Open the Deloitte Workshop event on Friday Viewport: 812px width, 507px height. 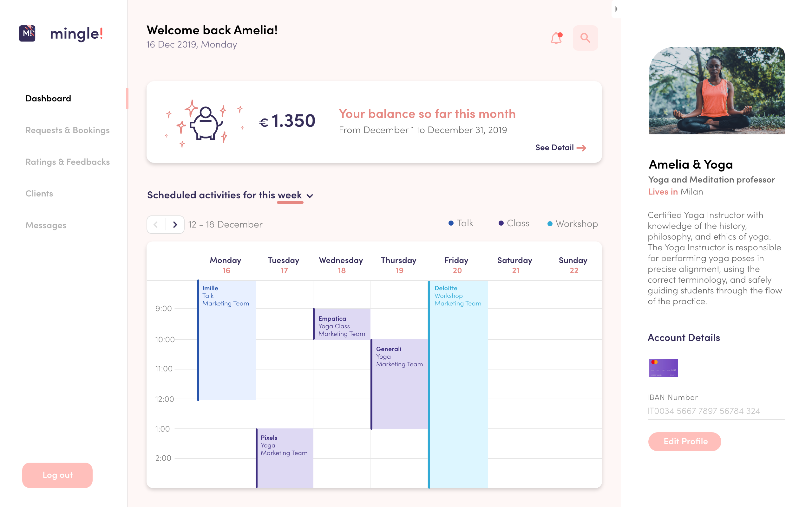(458, 369)
